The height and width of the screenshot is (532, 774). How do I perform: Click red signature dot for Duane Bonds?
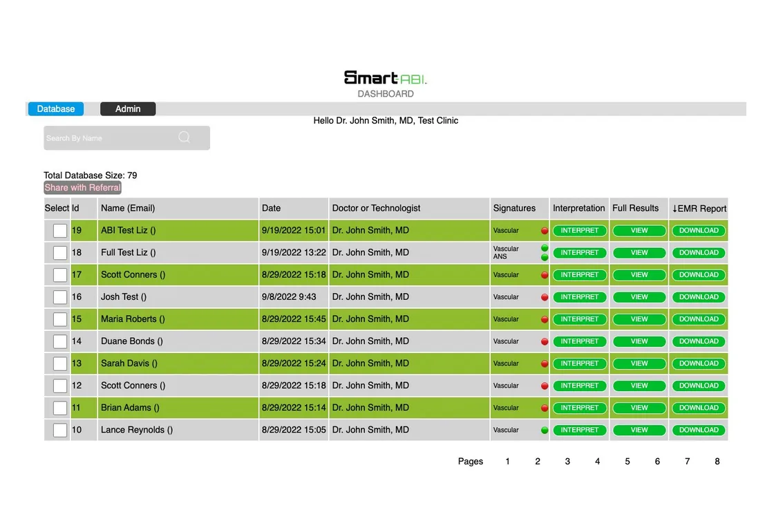[545, 341]
